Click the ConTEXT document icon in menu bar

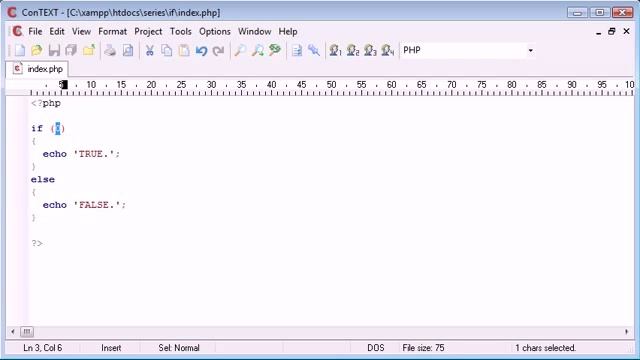[x=17, y=31]
